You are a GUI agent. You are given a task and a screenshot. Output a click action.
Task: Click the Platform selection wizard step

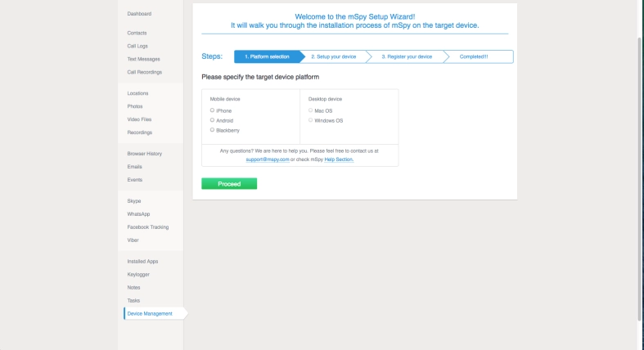[x=267, y=56]
